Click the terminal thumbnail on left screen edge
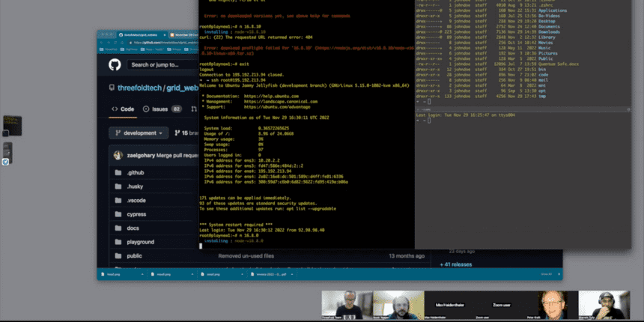Image resolution: width=644 pixels, height=322 pixels. pos(12,126)
